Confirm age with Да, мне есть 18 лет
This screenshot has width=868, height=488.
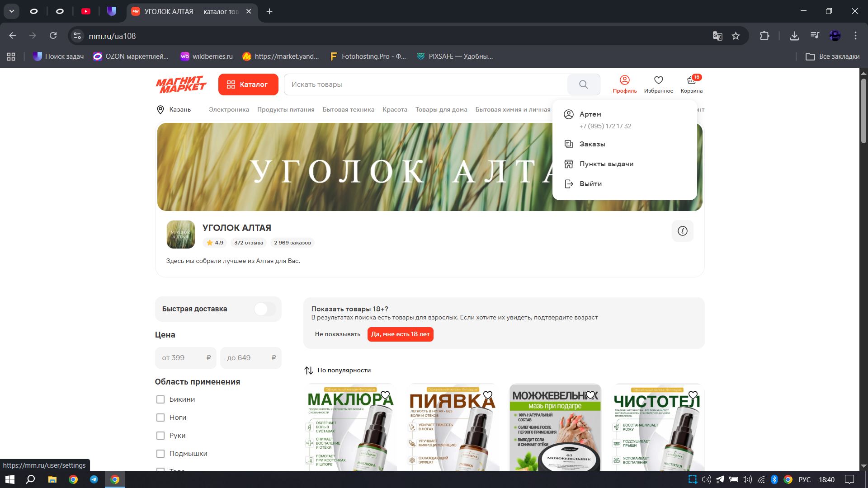[400, 334]
